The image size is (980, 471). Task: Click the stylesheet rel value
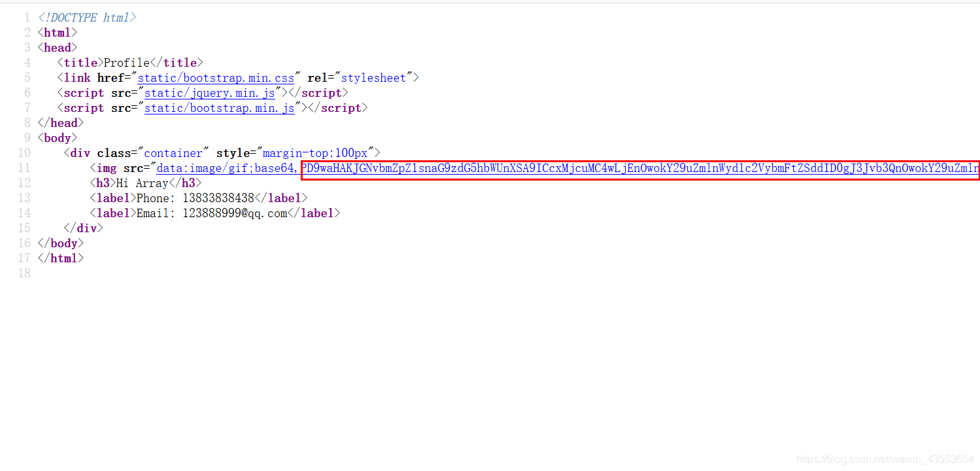coord(373,78)
